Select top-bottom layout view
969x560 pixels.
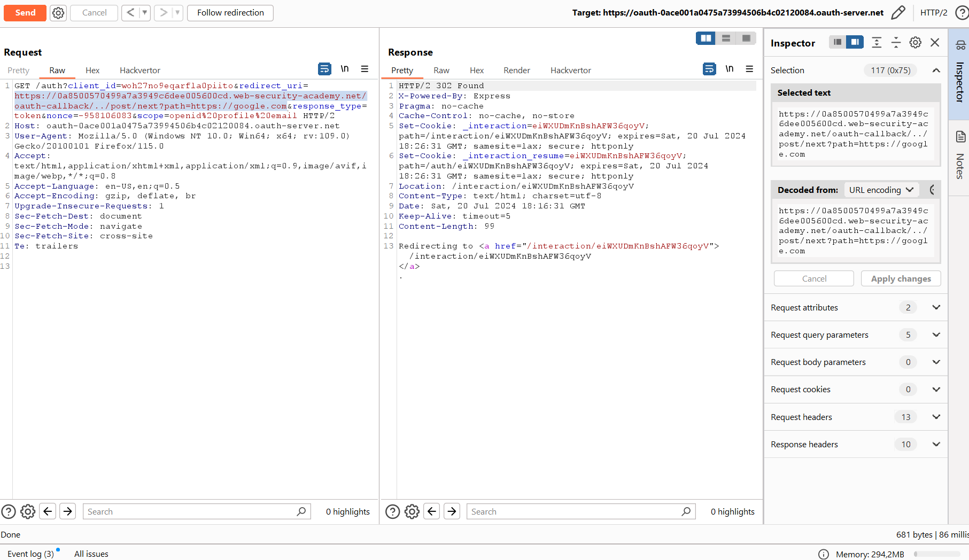pos(726,38)
